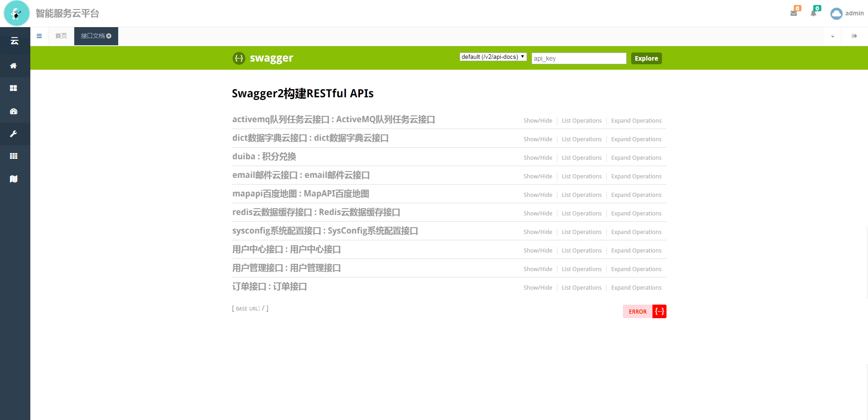Open the tab options dropdown caret
This screenshot has height=420, width=868.
(x=832, y=36)
